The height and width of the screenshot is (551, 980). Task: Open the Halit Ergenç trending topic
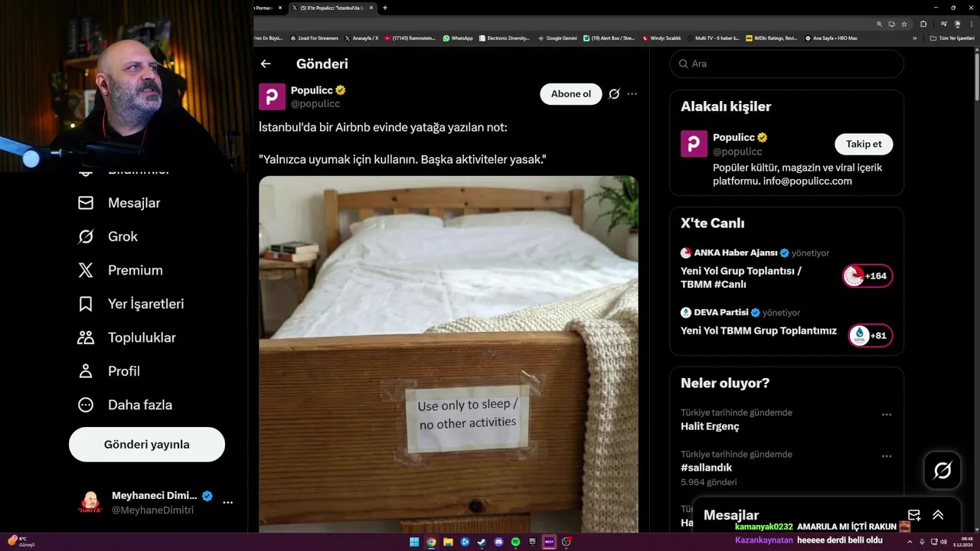point(710,426)
